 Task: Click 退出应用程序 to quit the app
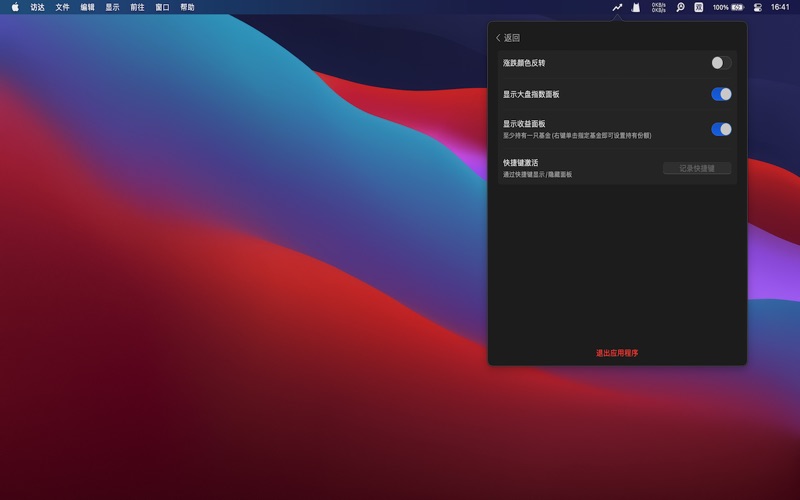[x=617, y=353]
